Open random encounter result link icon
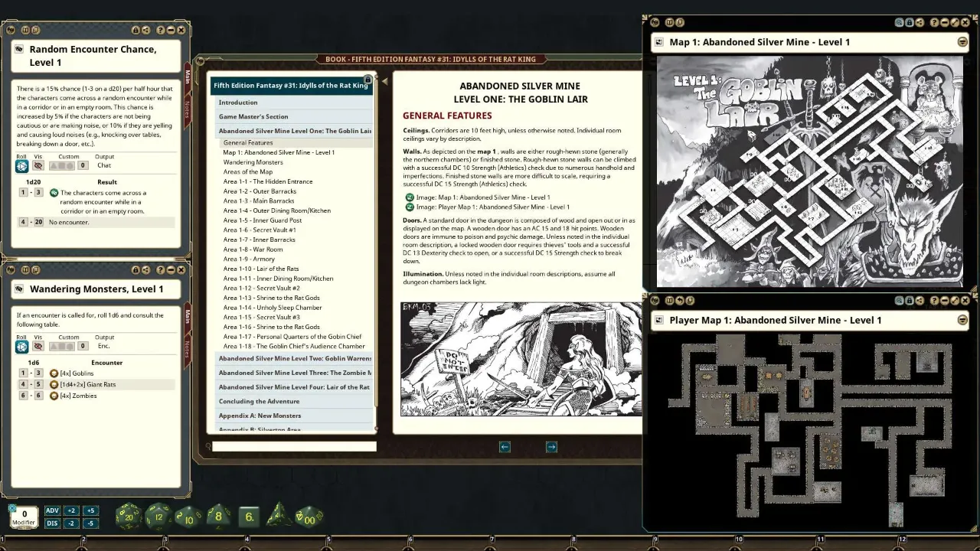The width and height of the screenshot is (980, 551). click(54, 193)
